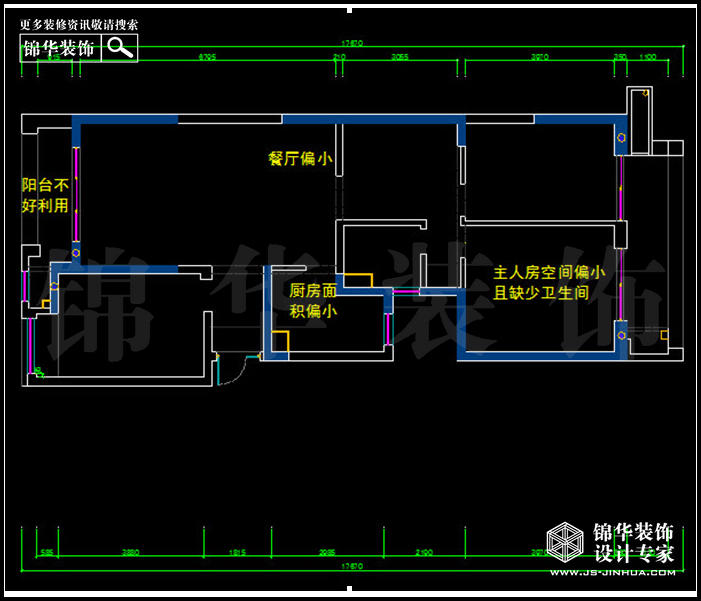Click the top 17670 overall dimension label
The width and height of the screenshot is (701, 601).
click(351, 43)
